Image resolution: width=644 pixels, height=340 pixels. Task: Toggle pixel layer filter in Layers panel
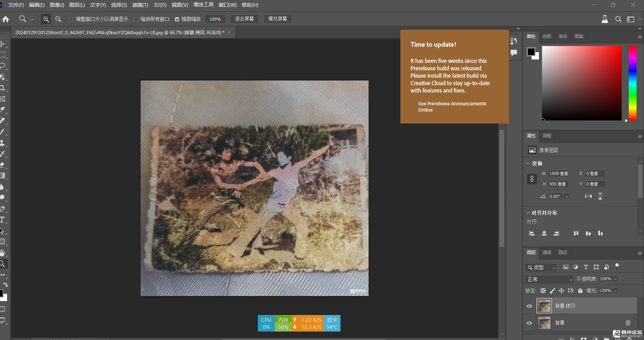566,267
